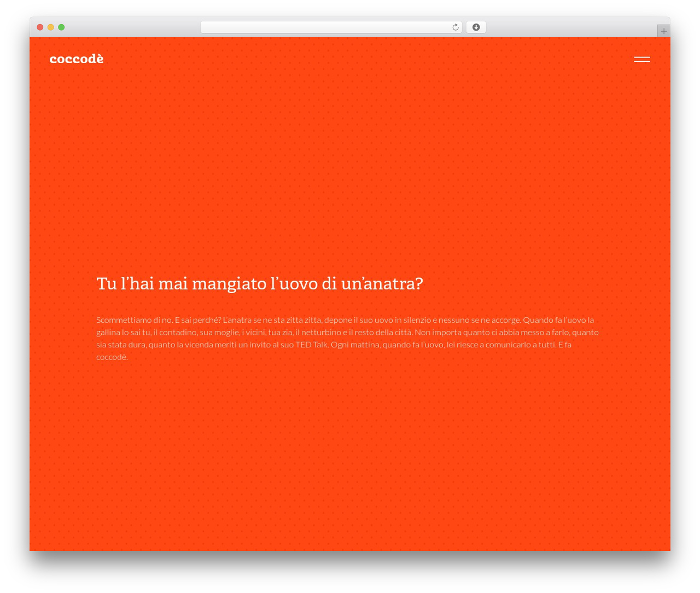This screenshot has height=593, width=700.
Task: Close the browser window with red button
Action: [x=40, y=27]
